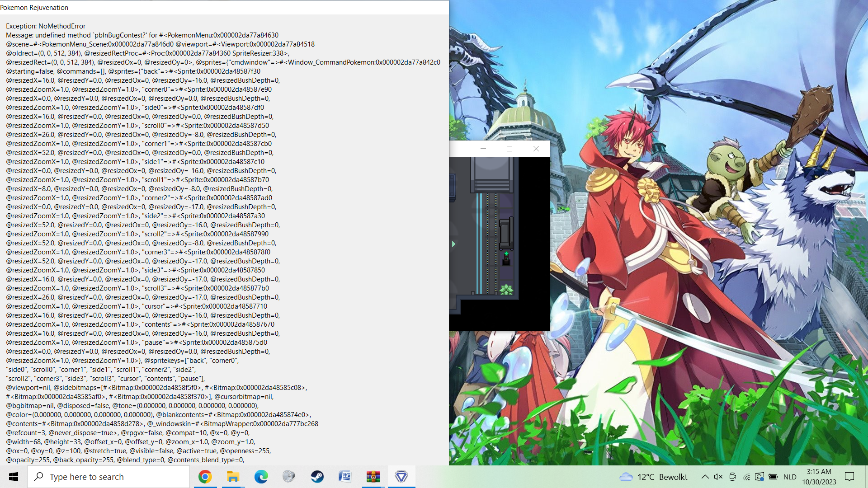The width and height of the screenshot is (868, 488).
Task: Open Google Chrome from the taskbar
Action: [x=205, y=477]
